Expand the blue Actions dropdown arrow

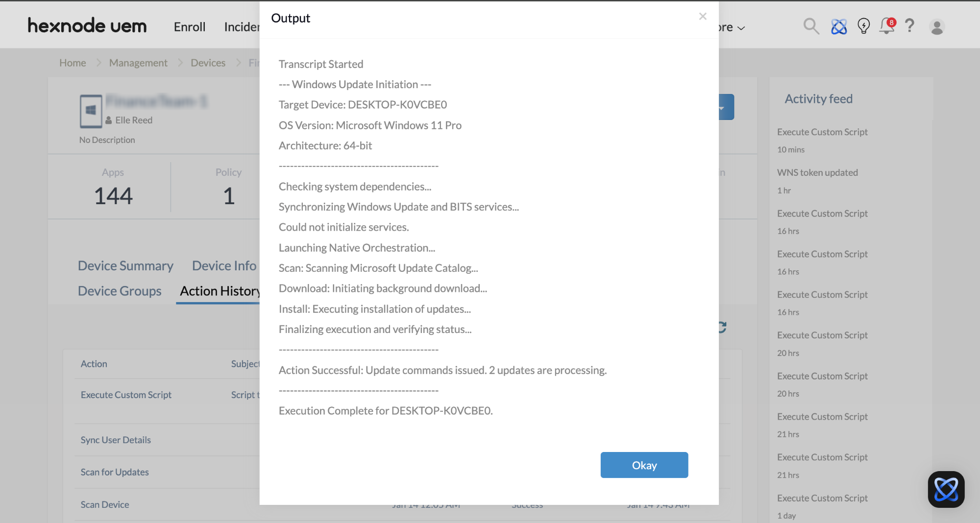pyautogui.click(x=722, y=107)
